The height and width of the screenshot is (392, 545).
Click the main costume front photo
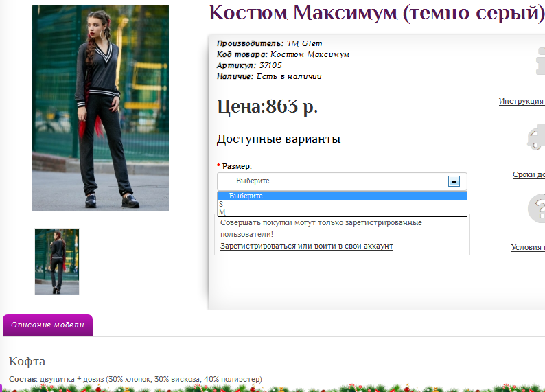100,108
